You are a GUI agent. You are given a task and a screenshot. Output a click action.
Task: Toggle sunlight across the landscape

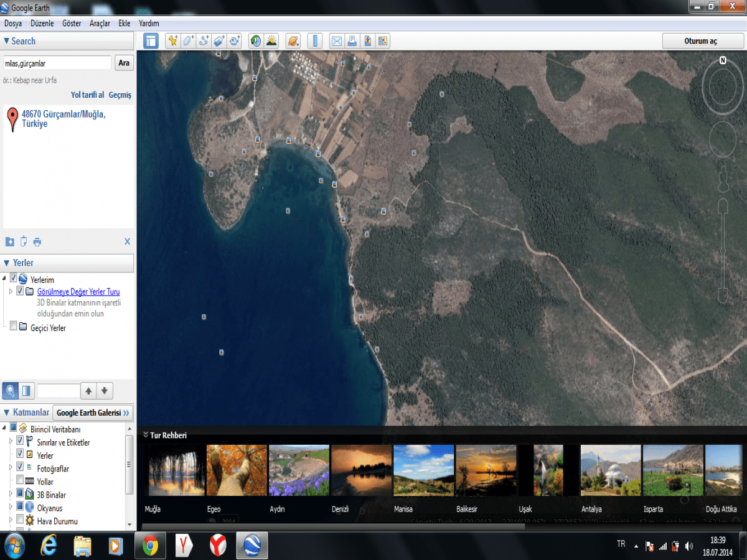(271, 41)
